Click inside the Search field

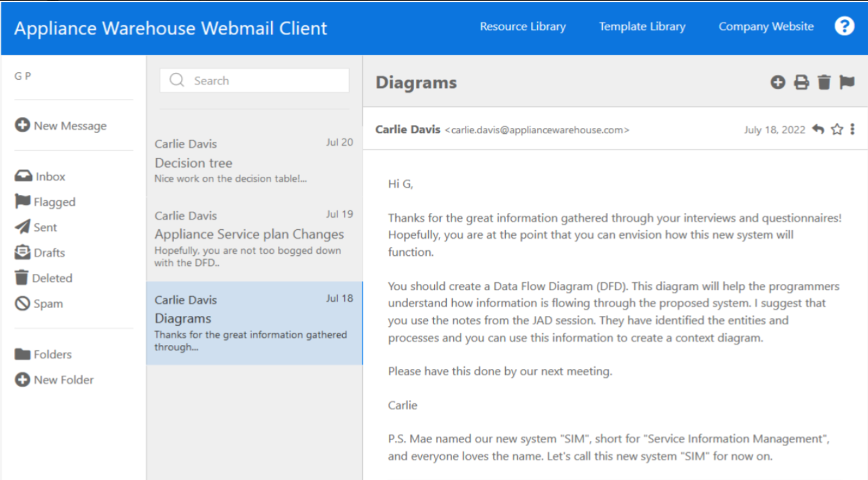pos(253,80)
